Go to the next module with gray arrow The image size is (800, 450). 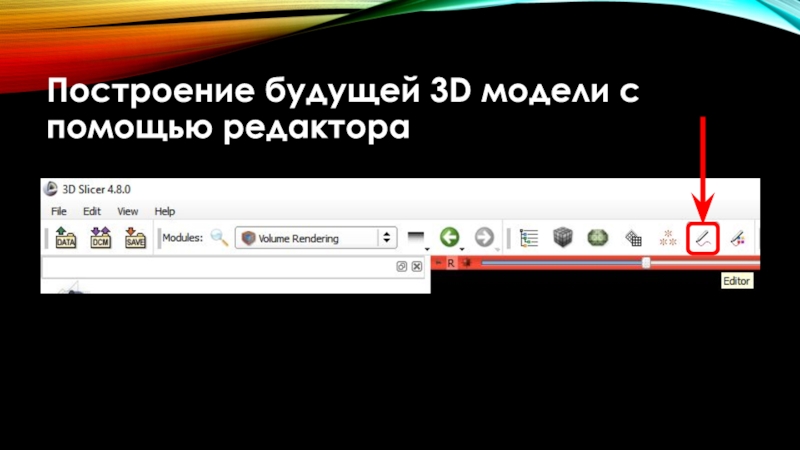(x=484, y=237)
